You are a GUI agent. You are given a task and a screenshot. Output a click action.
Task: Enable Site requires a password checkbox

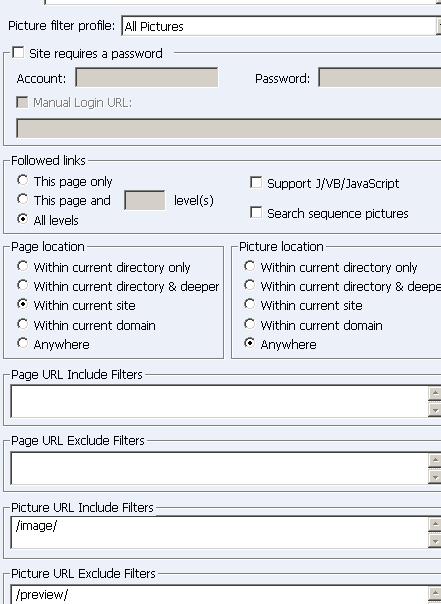(x=18, y=53)
